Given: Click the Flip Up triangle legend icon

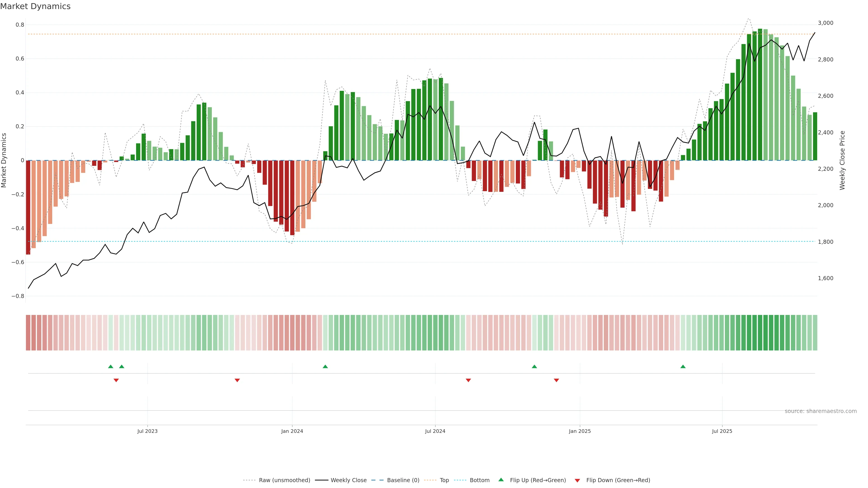Looking at the screenshot, I should pos(501,480).
